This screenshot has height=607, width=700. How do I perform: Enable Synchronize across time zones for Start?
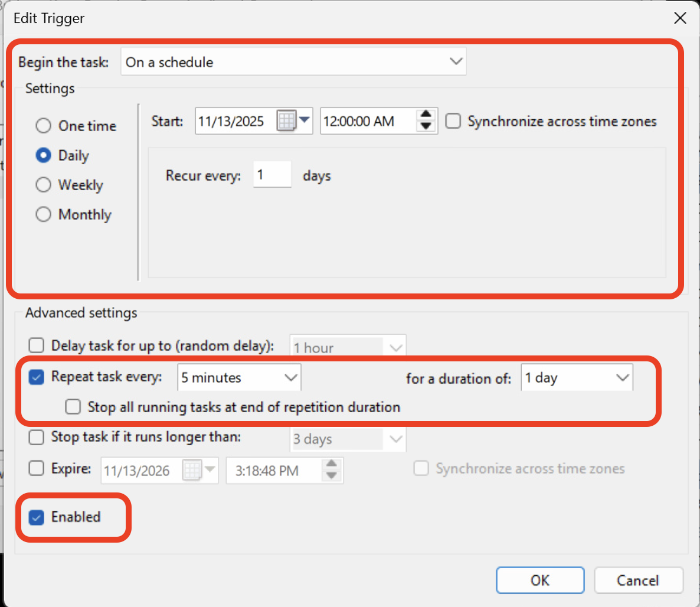tap(453, 121)
